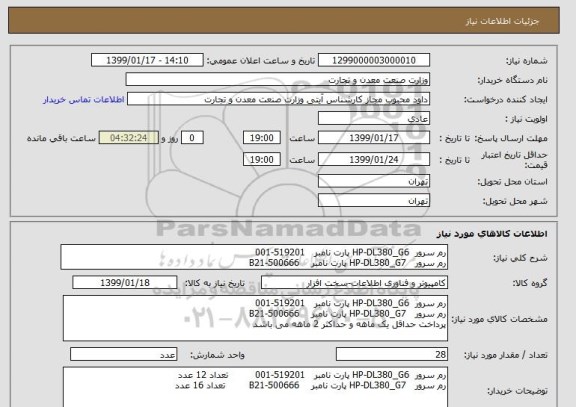Click the general need description text area
576x407 pixels.
pos(254,257)
